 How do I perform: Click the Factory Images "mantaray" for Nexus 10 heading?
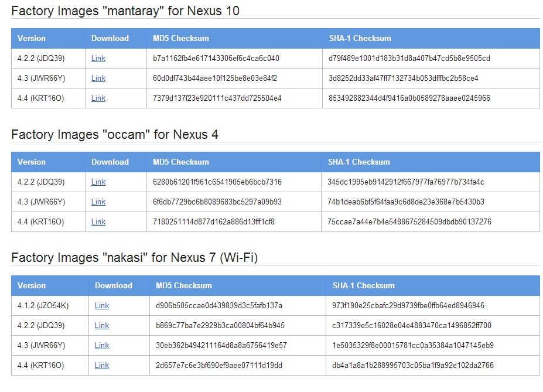[125, 11]
